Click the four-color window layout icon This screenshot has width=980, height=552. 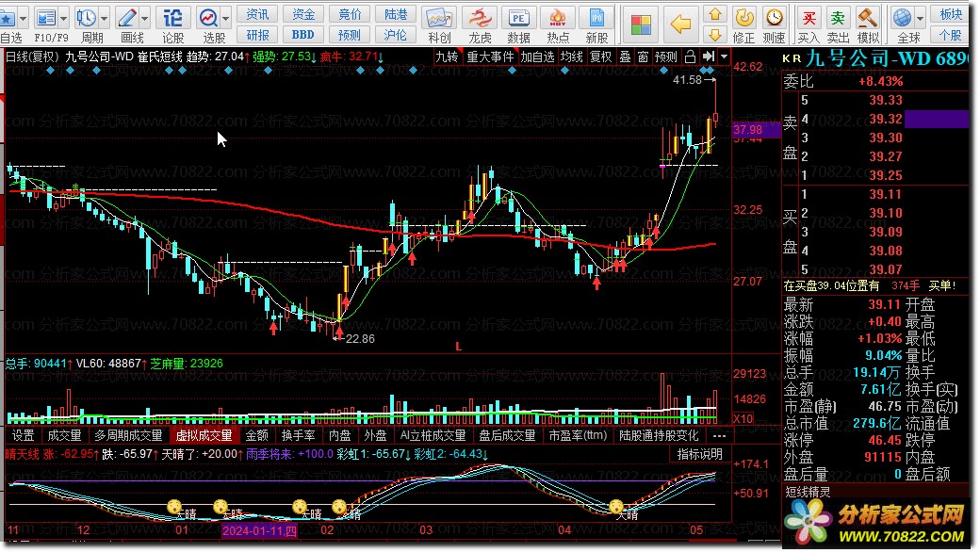641,25
